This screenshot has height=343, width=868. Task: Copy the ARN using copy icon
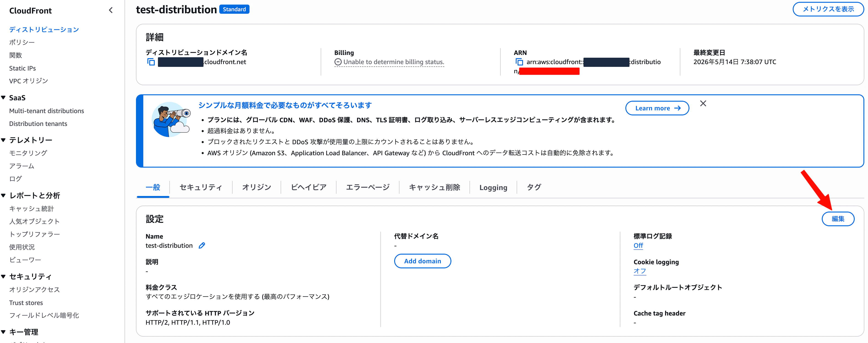click(519, 62)
